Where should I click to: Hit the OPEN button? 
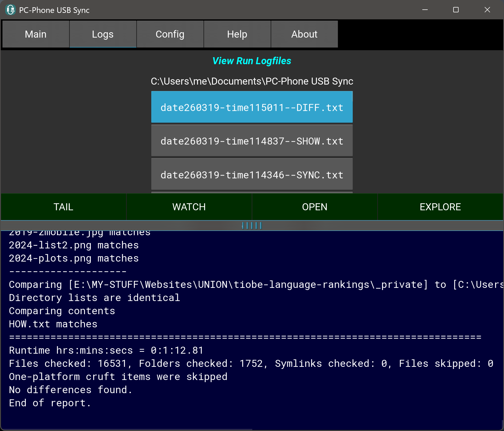click(315, 207)
